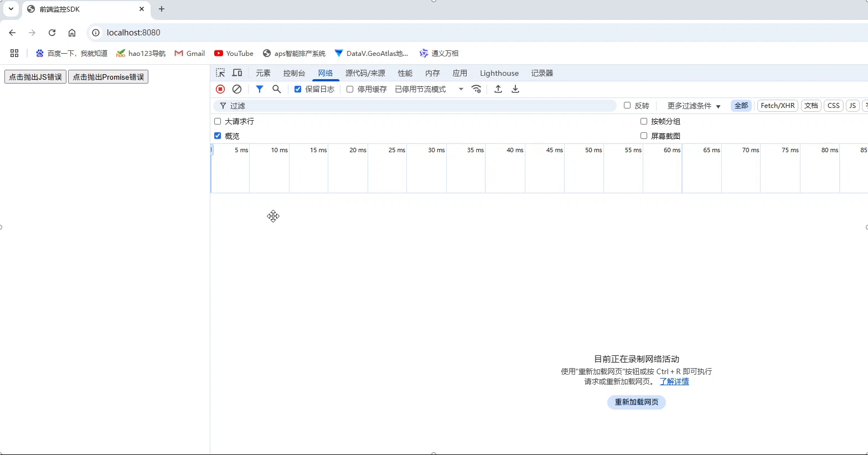Open network search magnifier
868x455 pixels.
pos(277,89)
